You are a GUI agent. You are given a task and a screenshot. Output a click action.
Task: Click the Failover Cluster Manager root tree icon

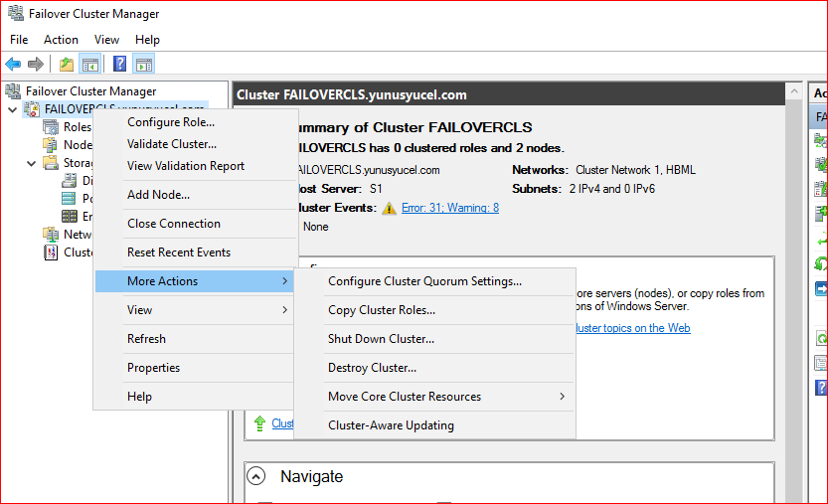point(13,91)
